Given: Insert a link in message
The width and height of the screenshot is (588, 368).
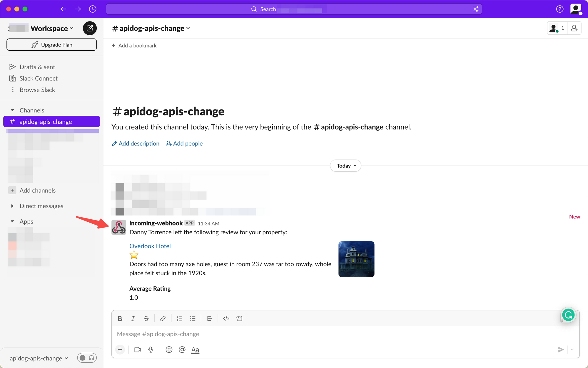Looking at the screenshot, I should [163, 319].
